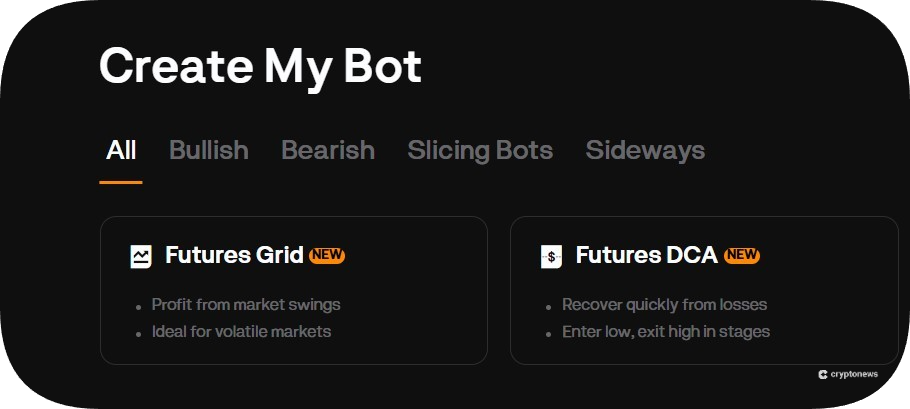
Task: Open the Bearish bots tab
Action: [x=328, y=150]
